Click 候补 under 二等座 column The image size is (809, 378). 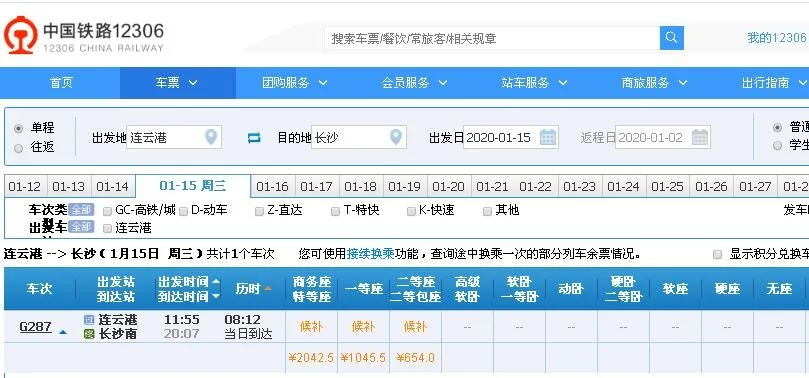415,326
